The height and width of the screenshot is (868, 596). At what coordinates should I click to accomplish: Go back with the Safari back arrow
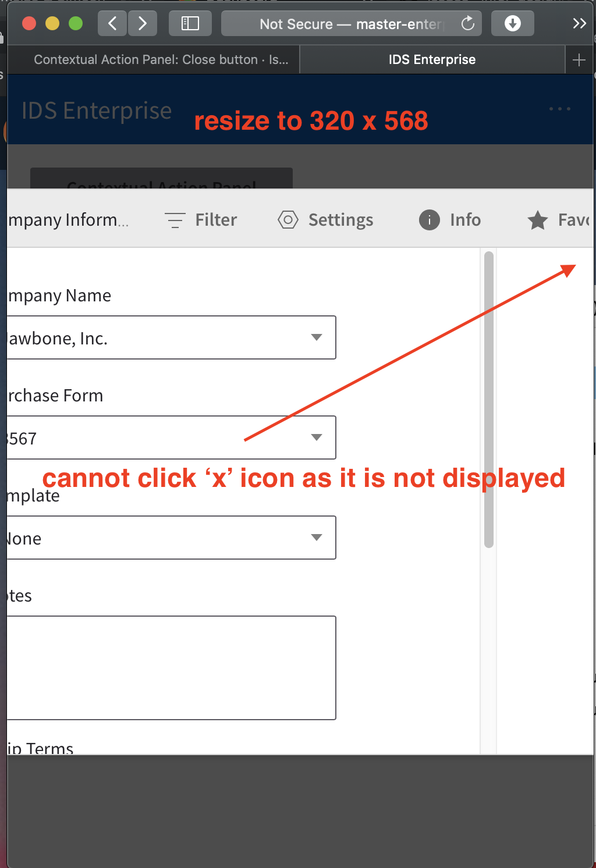112,23
